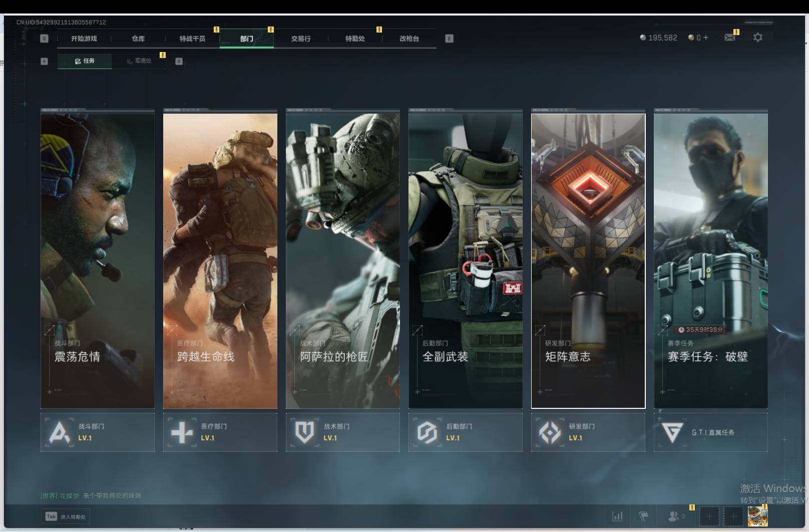Click the silver coin currency icon

pos(643,38)
